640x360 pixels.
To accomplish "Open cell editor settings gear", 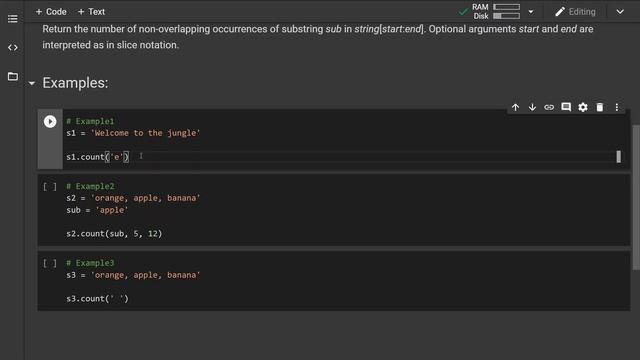I will (583, 107).
